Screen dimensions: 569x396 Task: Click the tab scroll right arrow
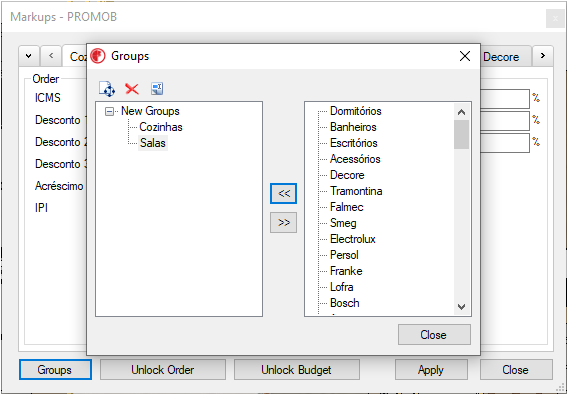[x=543, y=56]
